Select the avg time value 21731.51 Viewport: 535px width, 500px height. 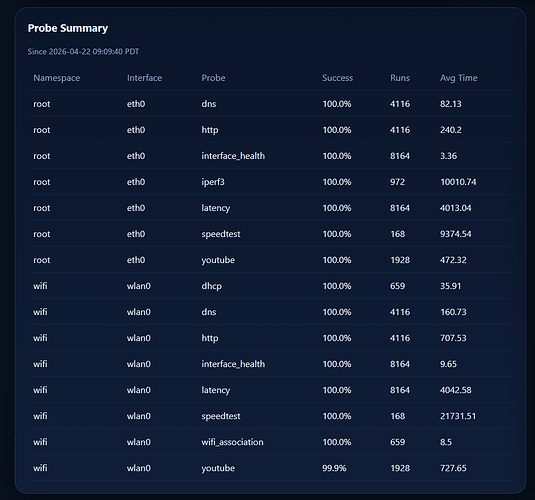tap(458, 416)
